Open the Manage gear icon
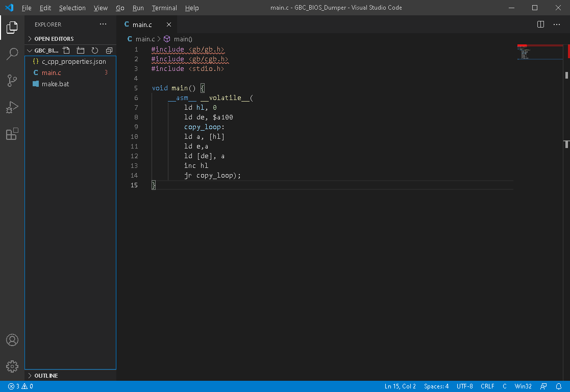Viewport: 570px width, 392px height. (12, 366)
